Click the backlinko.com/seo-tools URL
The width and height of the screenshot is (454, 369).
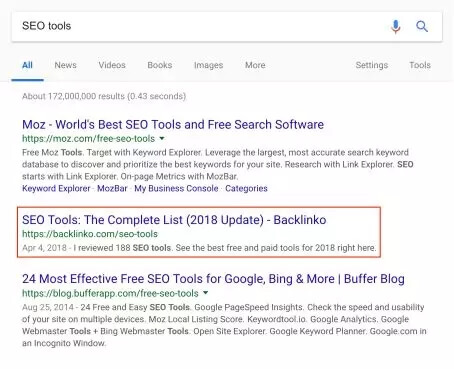tap(90, 234)
